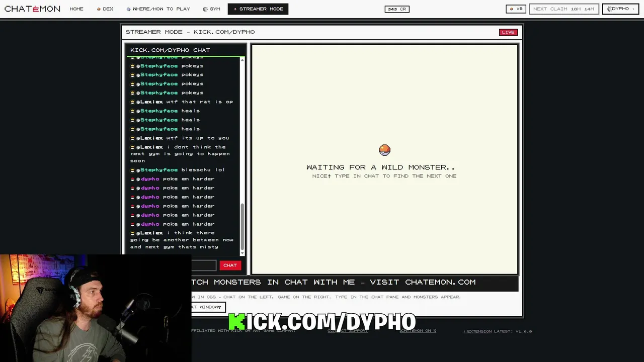Click the badge beside 'i think there going be another'
Screen dimensions: 644x362
tap(132, 233)
